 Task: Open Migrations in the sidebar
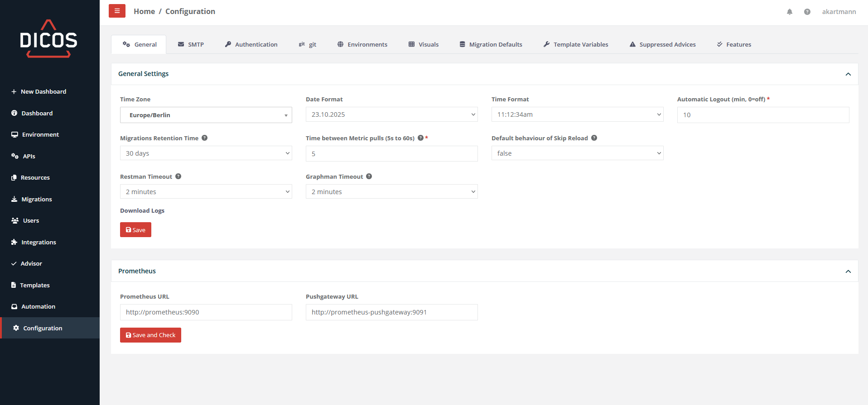coord(37,199)
